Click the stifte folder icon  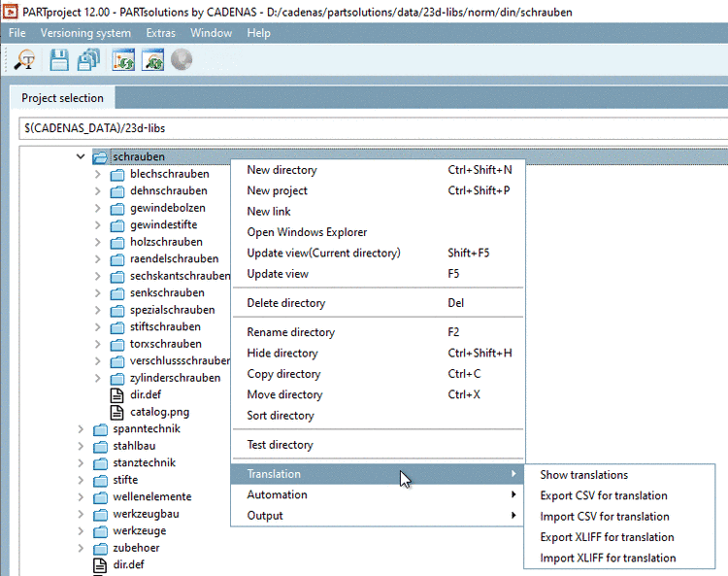[100, 480]
